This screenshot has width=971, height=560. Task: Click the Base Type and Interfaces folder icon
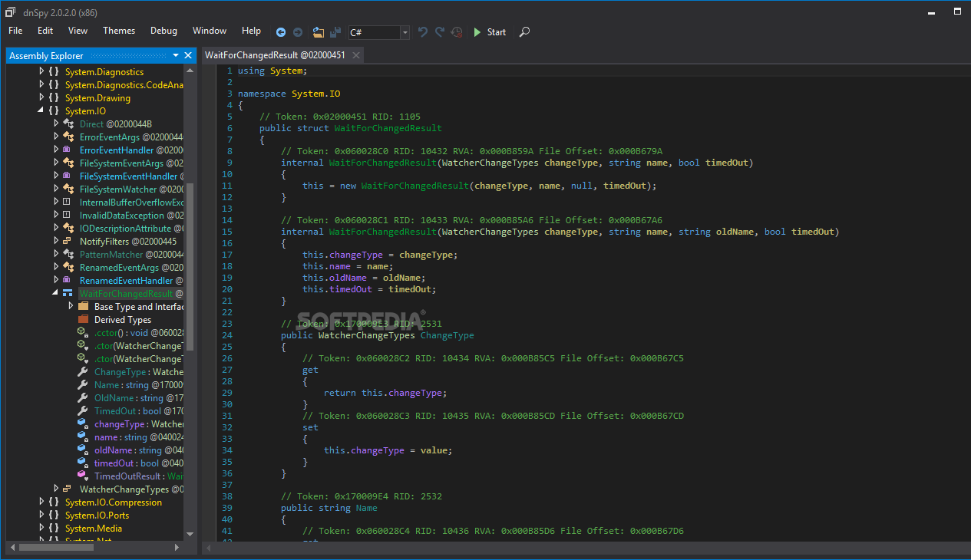pyautogui.click(x=83, y=307)
